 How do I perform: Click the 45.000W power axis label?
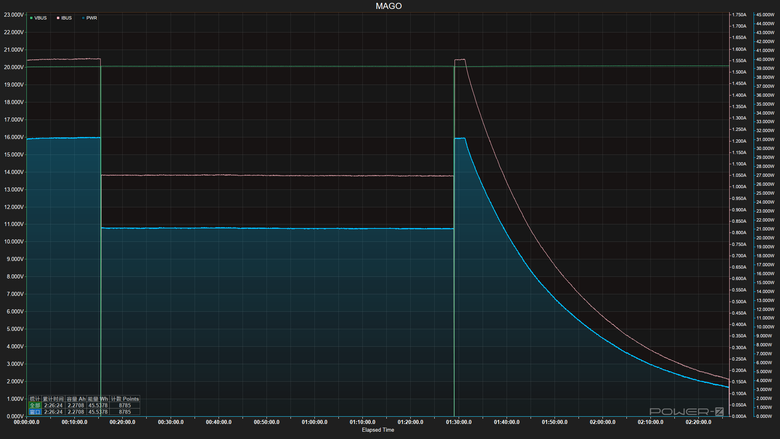(765, 15)
